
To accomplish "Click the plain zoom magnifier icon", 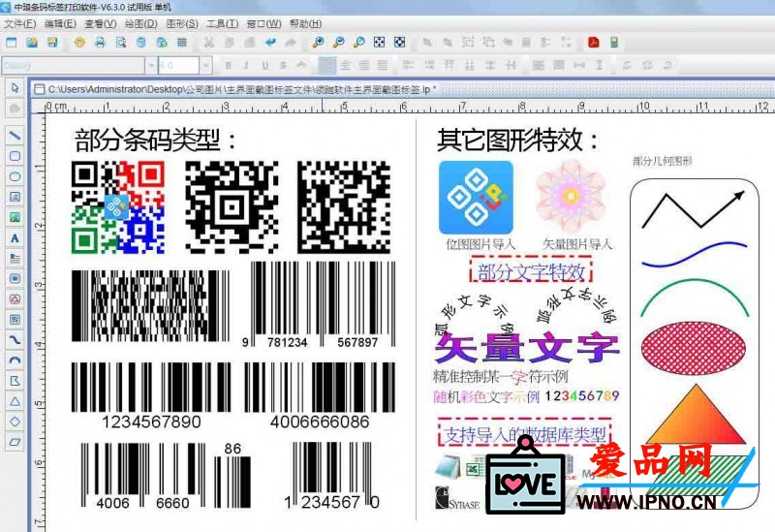I will pos(359,43).
